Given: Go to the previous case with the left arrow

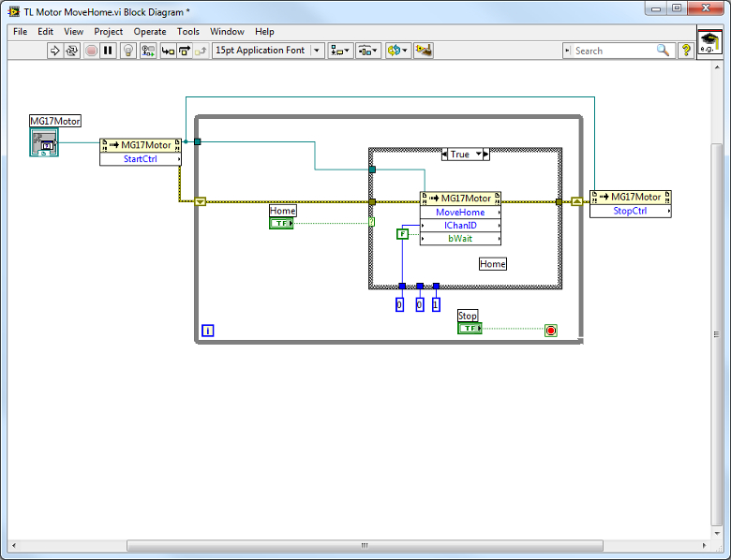Looking at the screenshot, I should click(445, 155).
